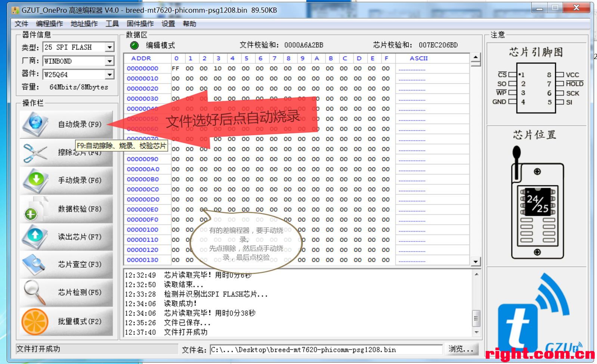597x364 pixels.
Task: Click the 自动烧录(F9) button label
Action: (80, 124)
